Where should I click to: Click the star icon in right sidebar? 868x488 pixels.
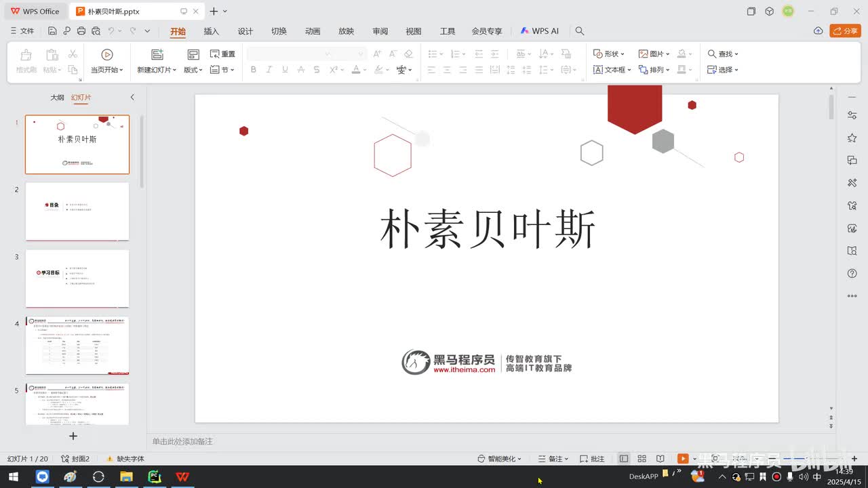tap(852, 138)
